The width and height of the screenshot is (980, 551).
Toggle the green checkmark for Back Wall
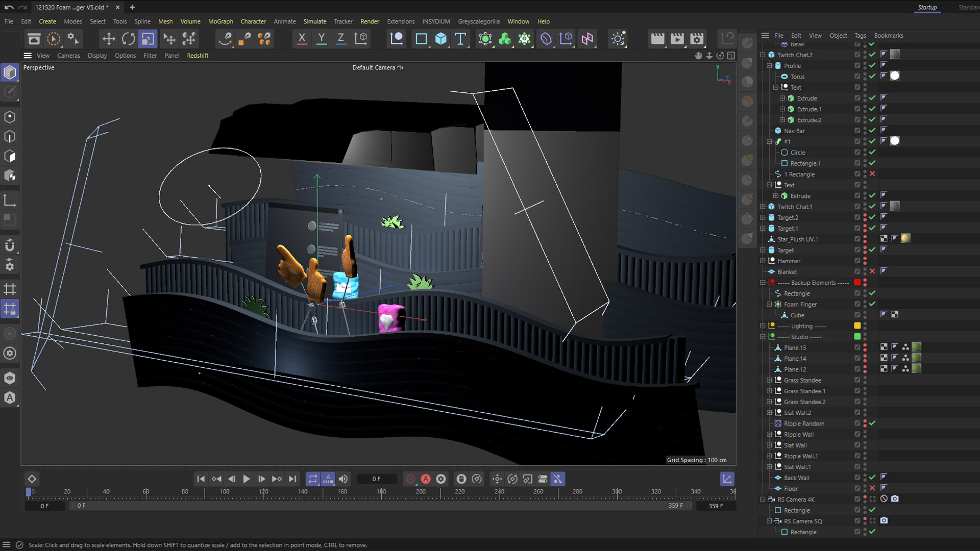click(x=872, y=478)
